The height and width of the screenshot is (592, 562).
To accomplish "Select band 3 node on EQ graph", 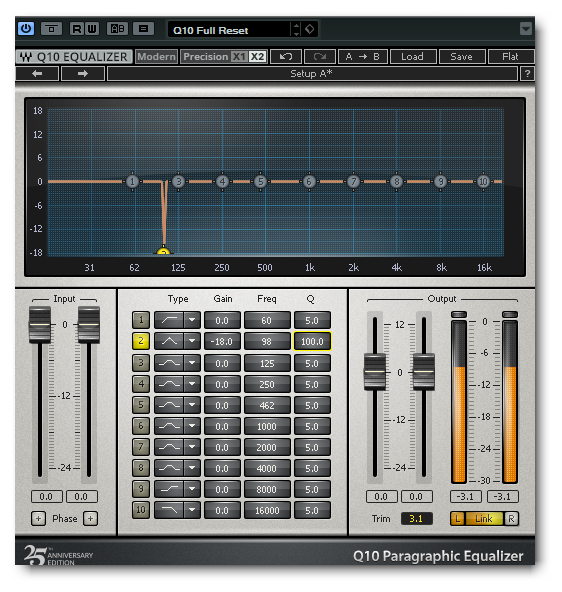I will point(179,182).
